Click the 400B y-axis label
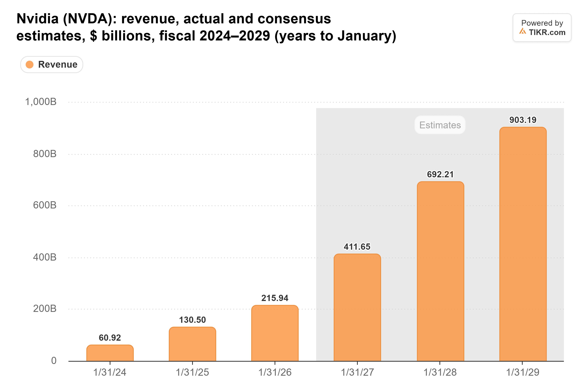Viewport: 588px width, 392px height. [x=45, y=257]
